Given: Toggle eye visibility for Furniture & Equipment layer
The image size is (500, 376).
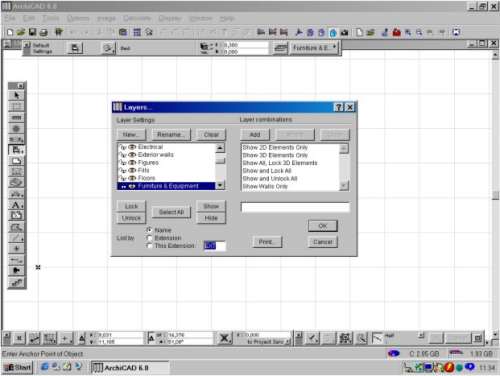Looking at the screenshot, I should click(x=132, y=186).
